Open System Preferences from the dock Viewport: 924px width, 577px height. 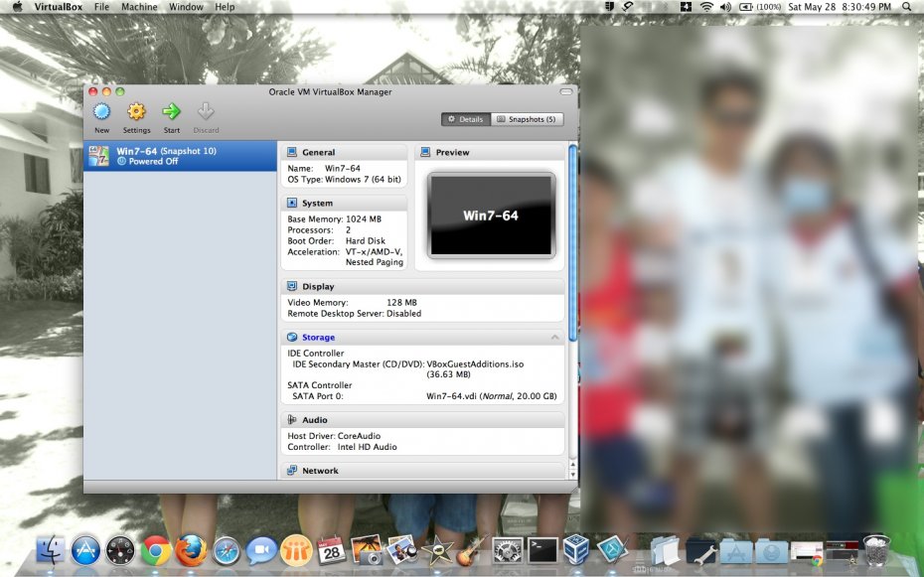coord(507,551)
